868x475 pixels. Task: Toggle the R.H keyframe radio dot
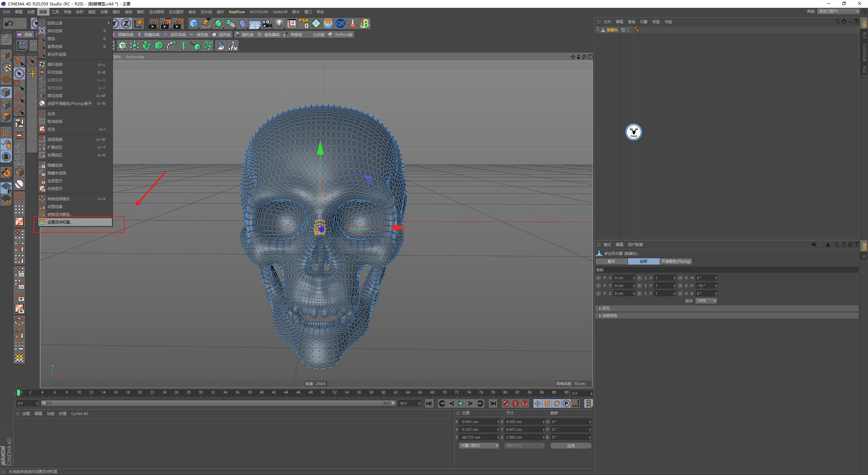[680, 278]
